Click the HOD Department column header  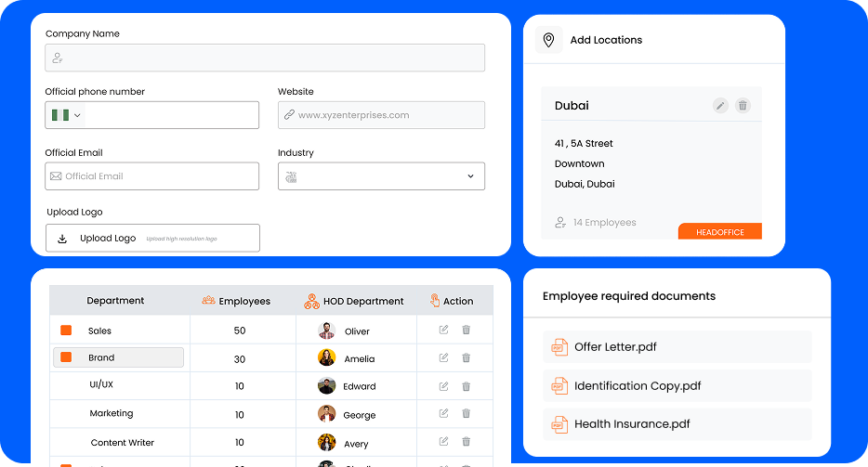pos(354,301)
